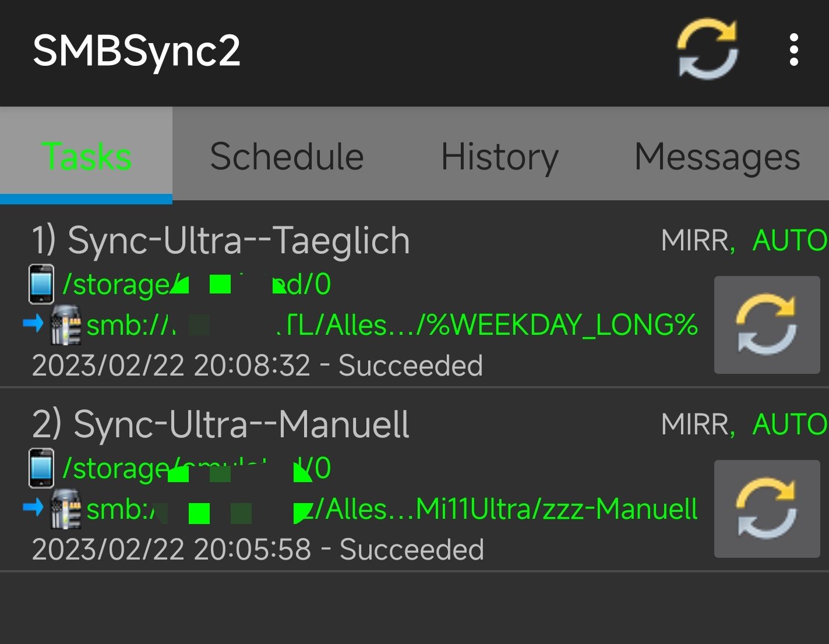Show the Messages tab
The height and width of the screenshot is (644, 829).
(x=717, y=156)
